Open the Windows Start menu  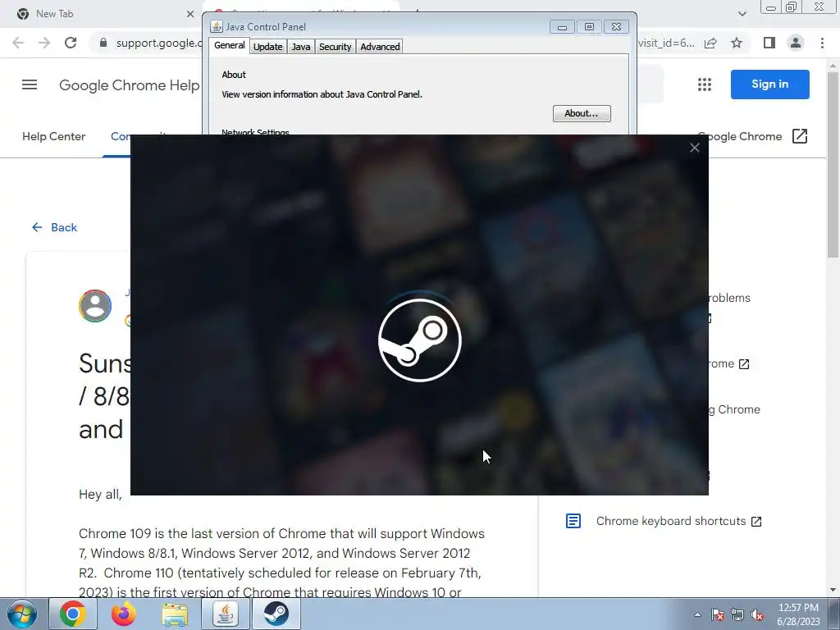coord(22,614)
